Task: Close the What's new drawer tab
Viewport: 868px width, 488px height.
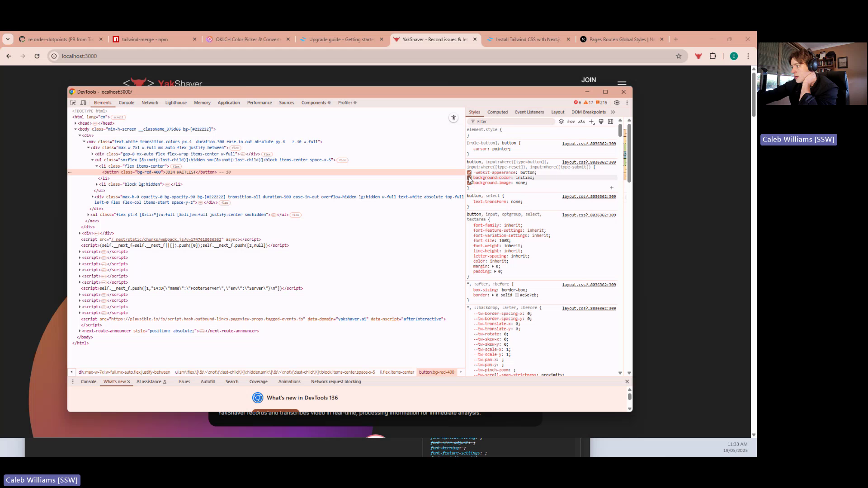Action: pyautogui.click(x=128, y=382)
